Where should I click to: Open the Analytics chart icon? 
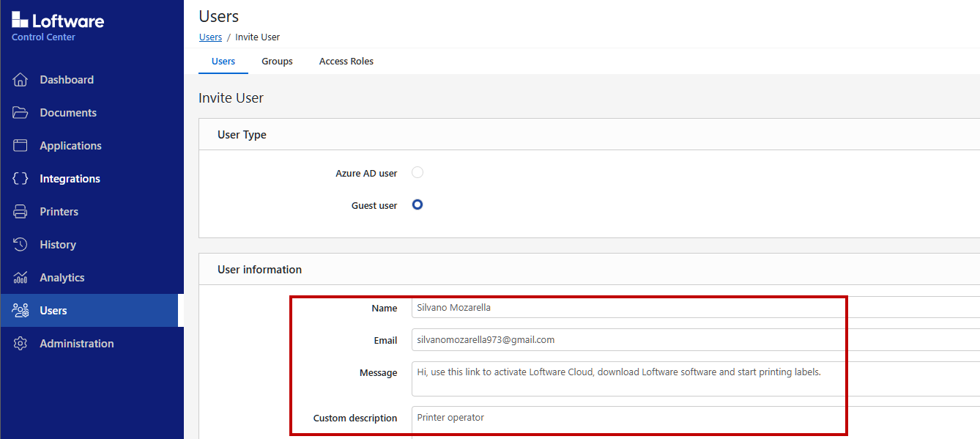pyautogui.click(x=21, y=278)
